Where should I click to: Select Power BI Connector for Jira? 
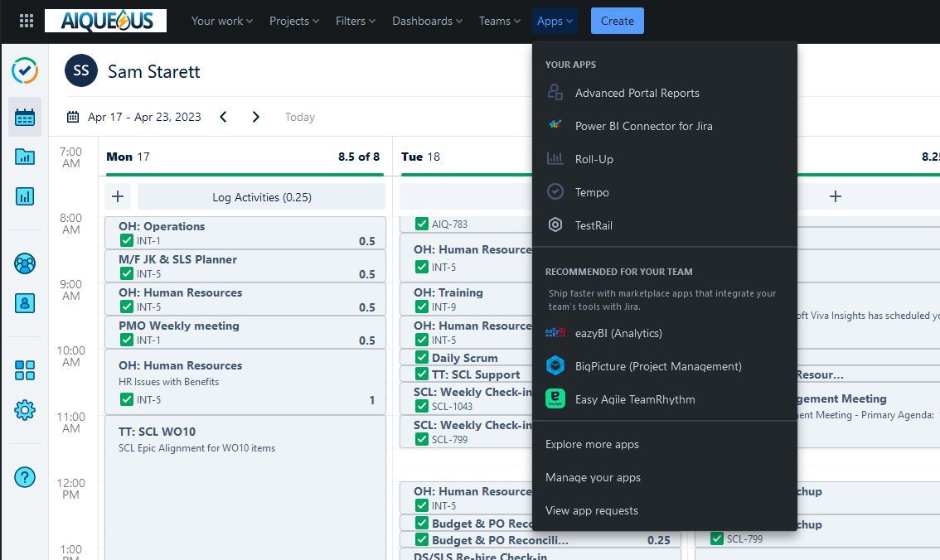(643, 126)
